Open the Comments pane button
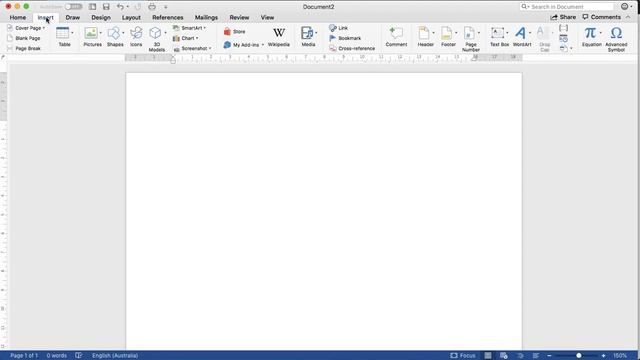The height and width of the screenshot is (360, 640). pyautogui.click(x=601, y=17)
